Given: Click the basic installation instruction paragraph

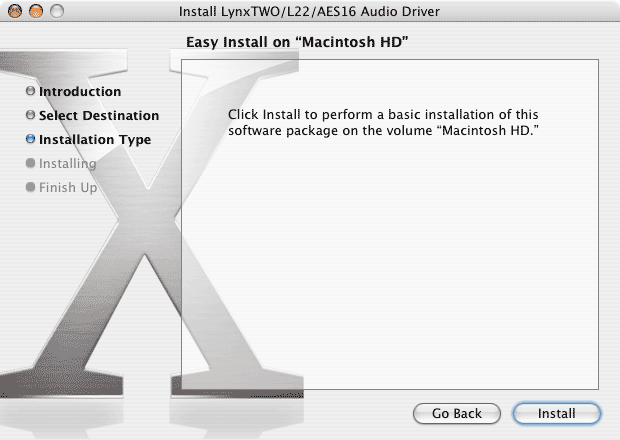Looking at the screenshot, I should coord(391,123).
